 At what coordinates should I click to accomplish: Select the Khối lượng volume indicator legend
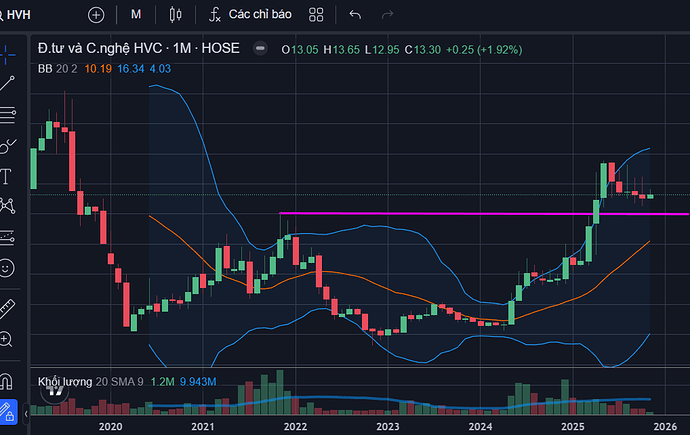pos(91,382)
